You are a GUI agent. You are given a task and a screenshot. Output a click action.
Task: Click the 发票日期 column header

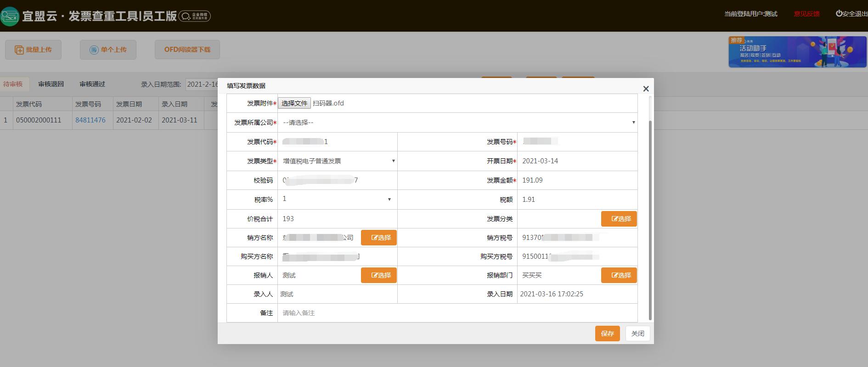135,104
